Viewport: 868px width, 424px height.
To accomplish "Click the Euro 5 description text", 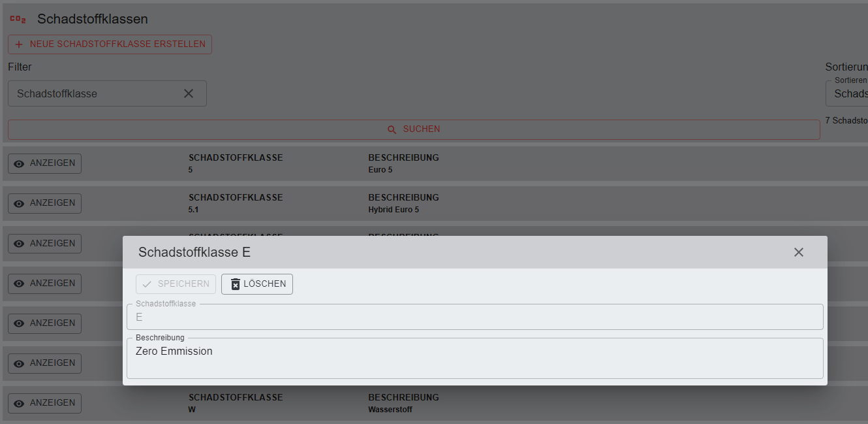I will coord(380,170).
